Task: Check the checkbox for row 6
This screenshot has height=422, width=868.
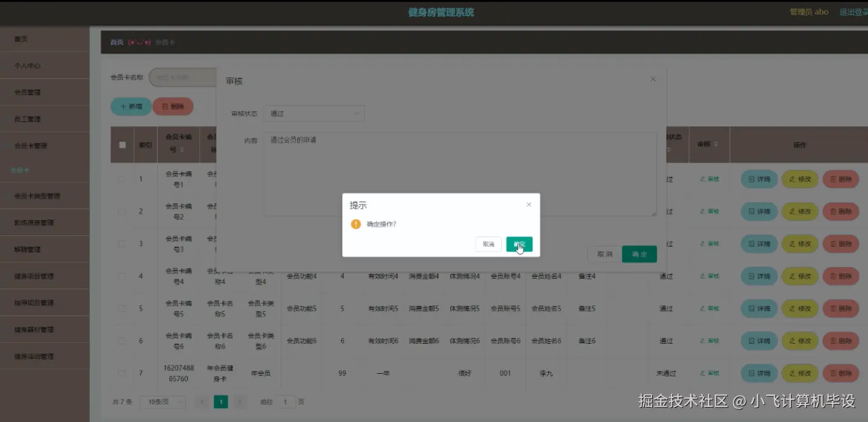Action: coord(122,341)
